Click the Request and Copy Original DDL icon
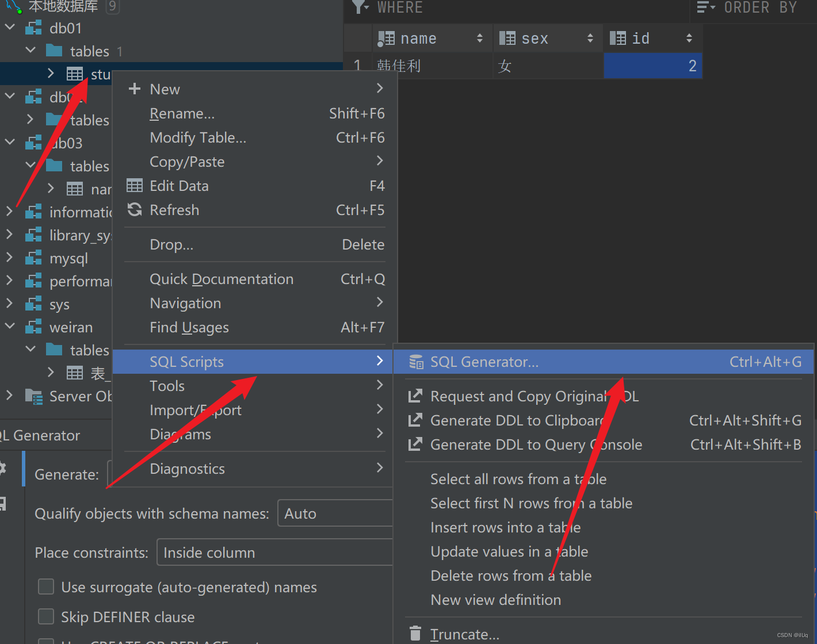The image size is (817, 644). point(415,396)
